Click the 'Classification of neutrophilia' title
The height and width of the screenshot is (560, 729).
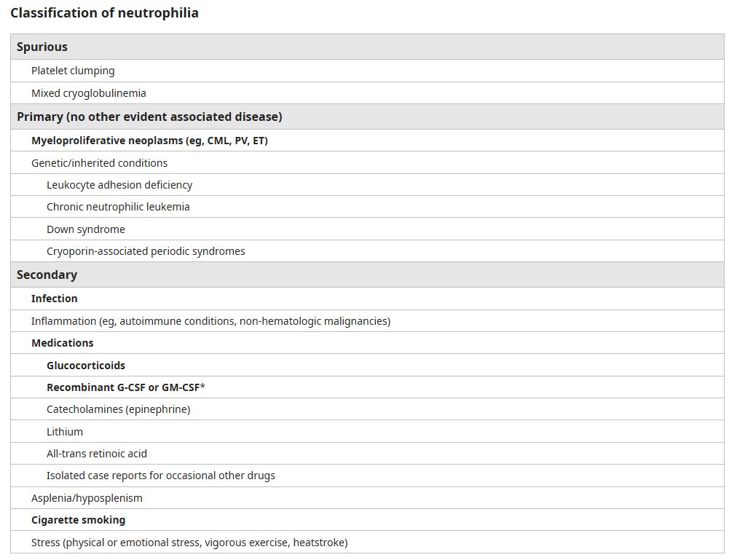(104, 13)
